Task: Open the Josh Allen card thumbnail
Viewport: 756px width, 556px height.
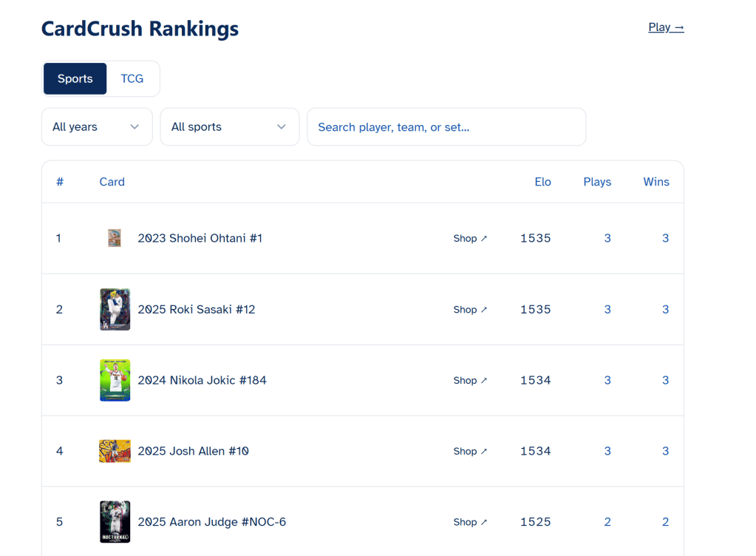Action: pyautogui.click(x=115, y=451)
